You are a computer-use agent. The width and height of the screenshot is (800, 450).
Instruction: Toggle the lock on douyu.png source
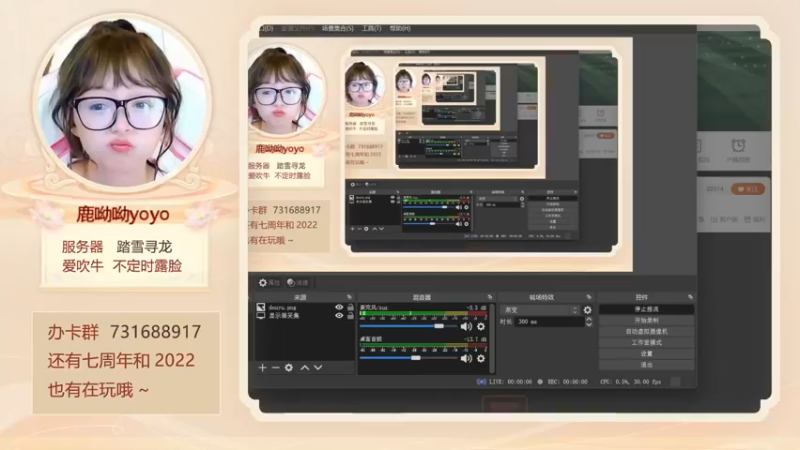coord(351,307)
